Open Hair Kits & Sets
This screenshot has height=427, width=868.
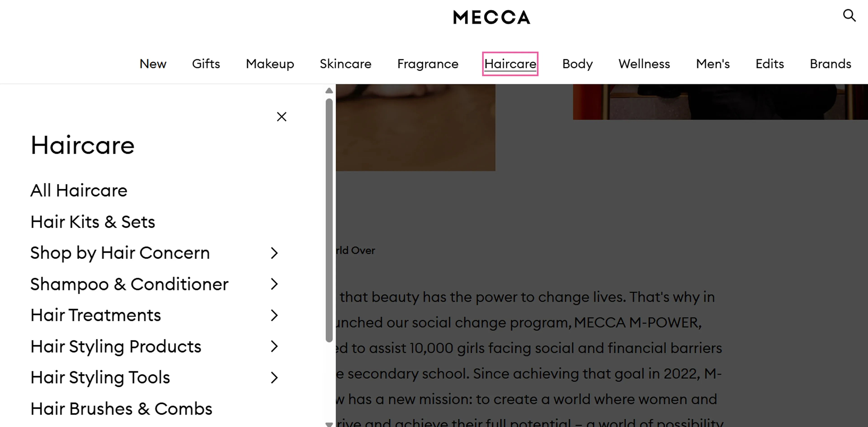pos(93,222)
